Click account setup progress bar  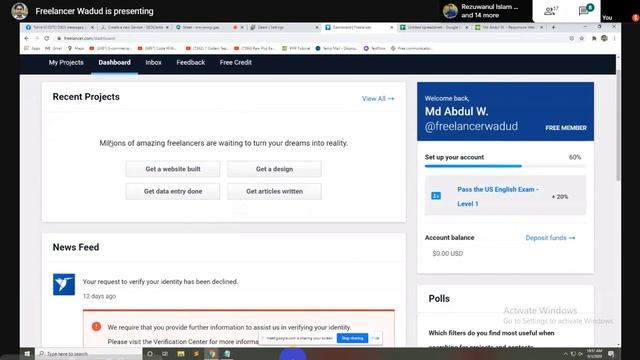(x=505, y=166)
